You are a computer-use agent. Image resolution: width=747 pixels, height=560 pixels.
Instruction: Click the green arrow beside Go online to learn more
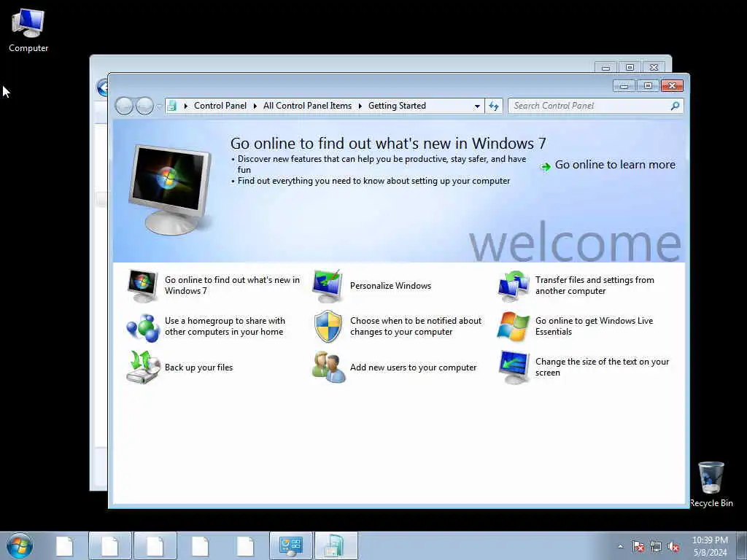[x=546, y=166]
